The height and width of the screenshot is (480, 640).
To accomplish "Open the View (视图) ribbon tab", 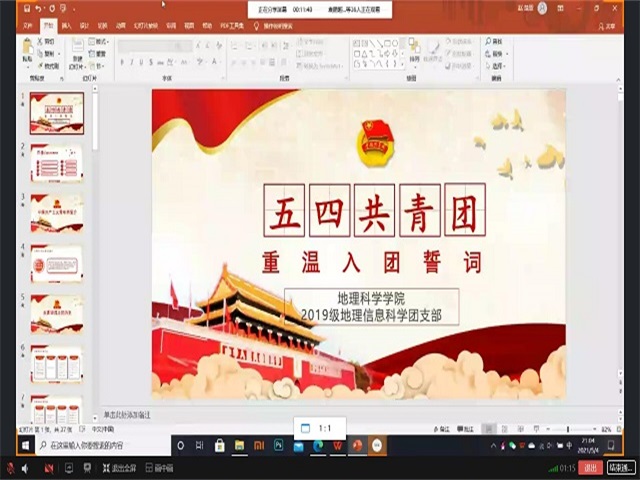I will pyautogui.click(x=189, y=26).
